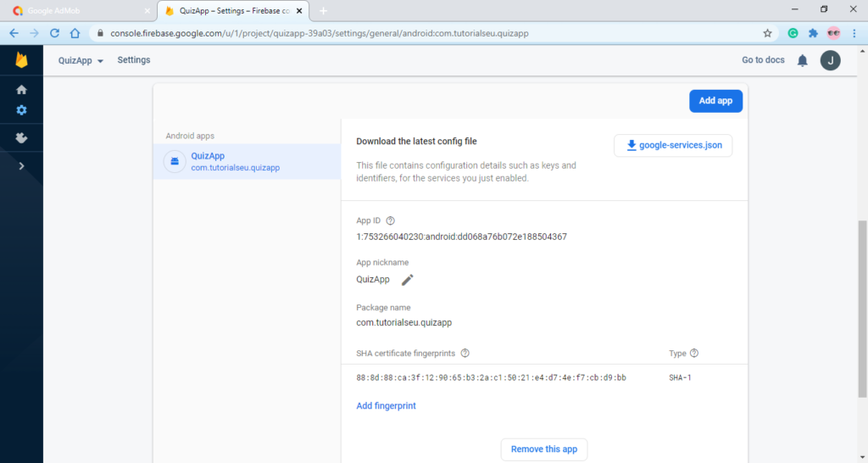
Task: Switch to the Google AdMob tab
Action: point(81,10)
